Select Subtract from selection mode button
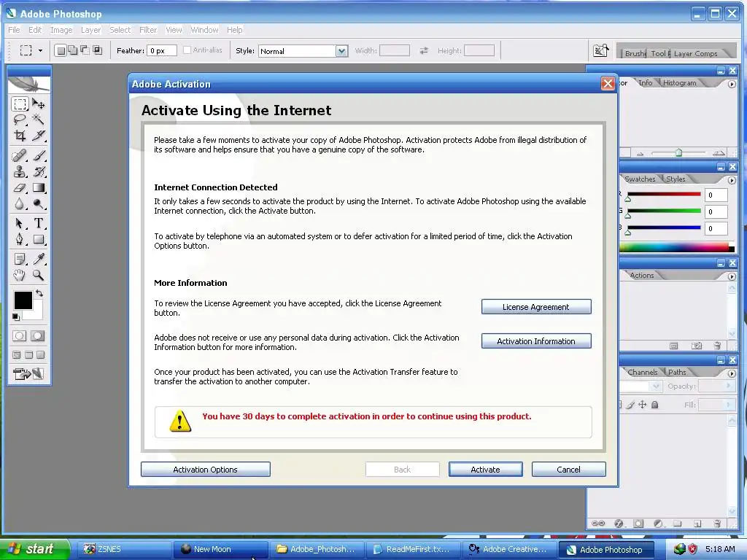747x560 pixels. click(x=85, y=50)
